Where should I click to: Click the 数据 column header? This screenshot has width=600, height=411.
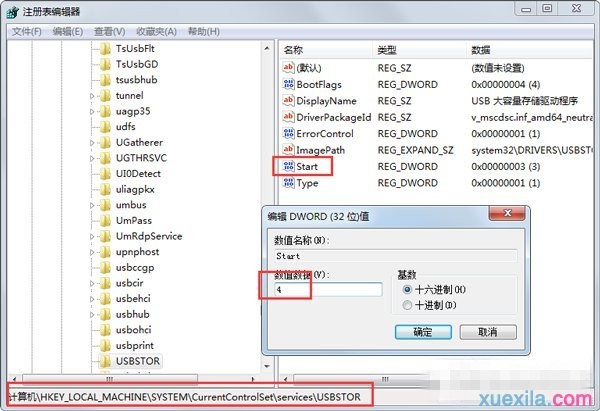tap(530, 50)
